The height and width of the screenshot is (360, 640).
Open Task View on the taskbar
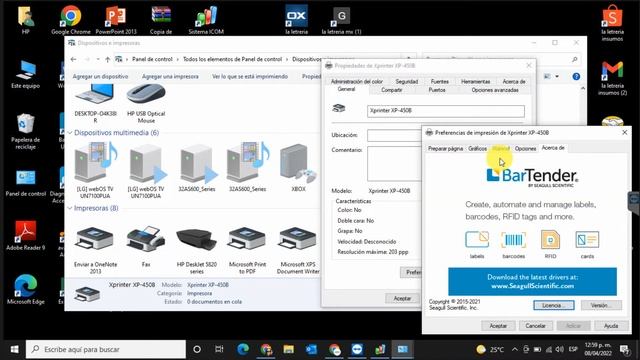point(219,349)
